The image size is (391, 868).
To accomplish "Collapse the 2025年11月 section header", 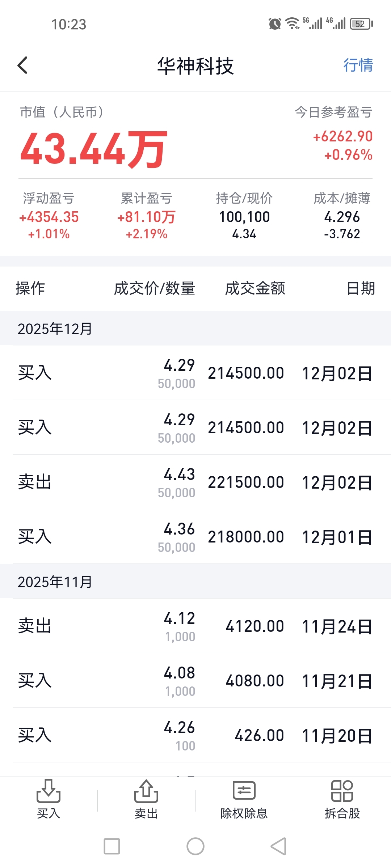I will click(x=195, y=582).
